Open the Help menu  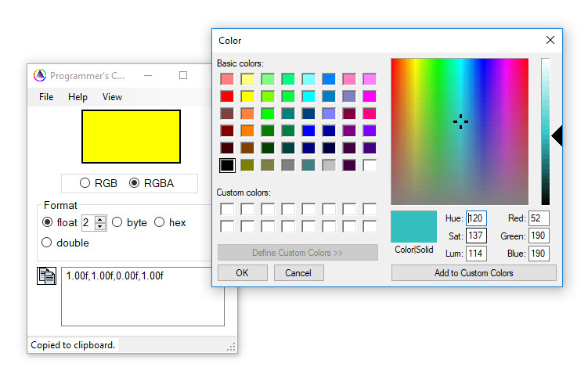coord(78,97)
